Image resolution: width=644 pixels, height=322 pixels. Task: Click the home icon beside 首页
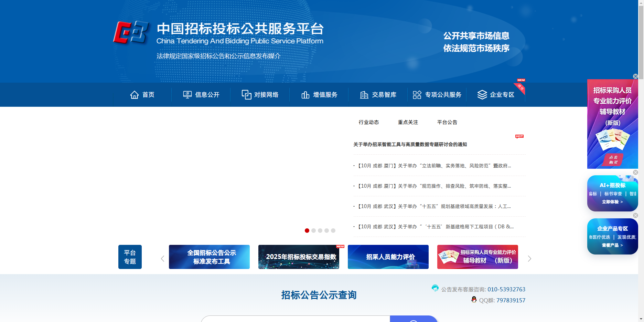135,95
